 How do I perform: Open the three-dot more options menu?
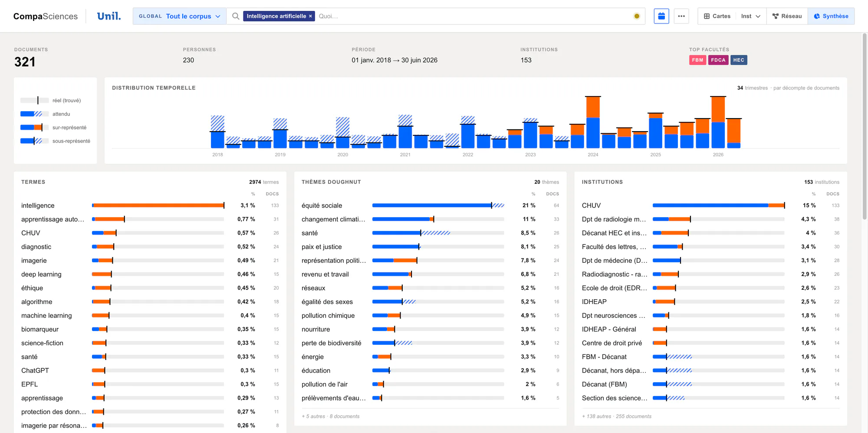[x=681, y=16]
